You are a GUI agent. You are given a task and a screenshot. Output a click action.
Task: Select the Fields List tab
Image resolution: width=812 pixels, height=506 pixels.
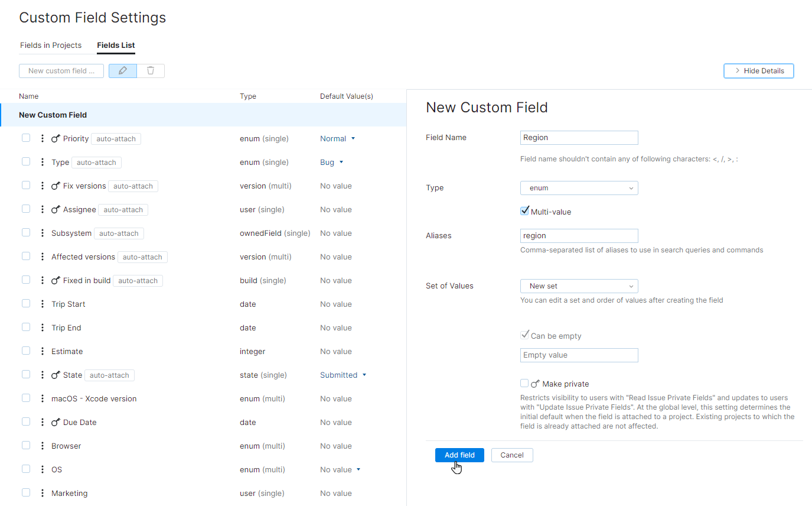116,46
